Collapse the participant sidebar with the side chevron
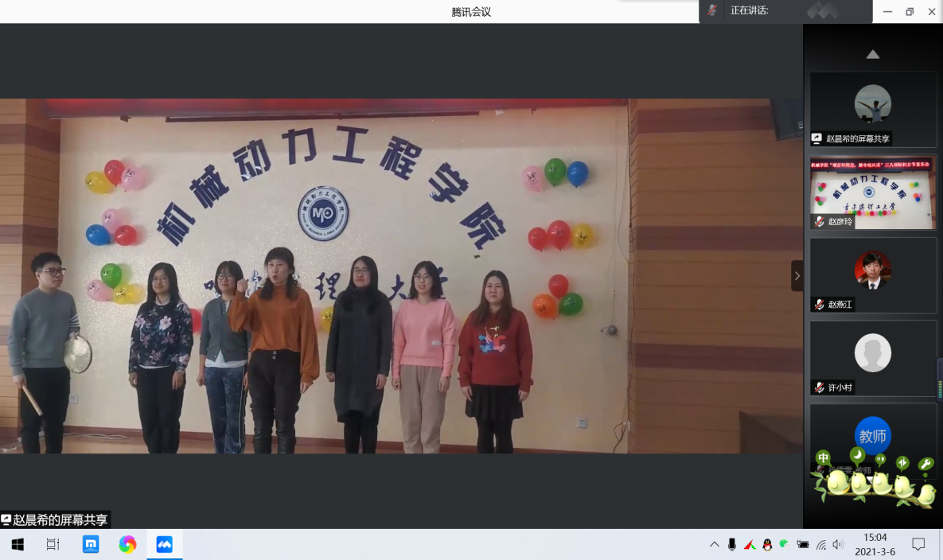This screenshot has height=560, width=943. tap(797, 276)
